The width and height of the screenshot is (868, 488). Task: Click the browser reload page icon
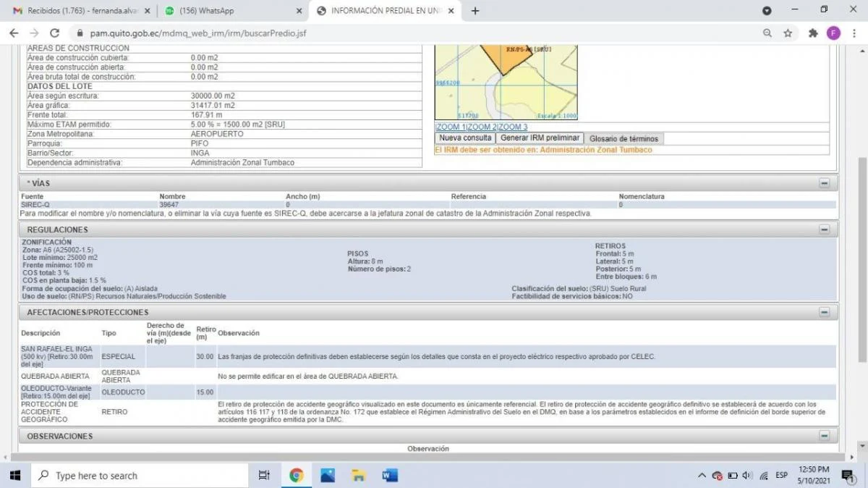point(54,33)
